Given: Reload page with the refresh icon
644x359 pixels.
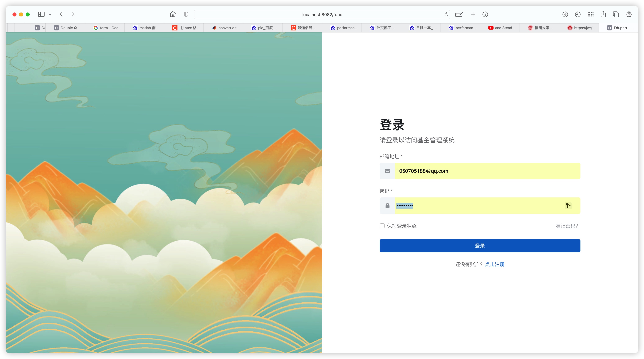Looking at the screenshot, I should pyautogui.click(x=446, y=14).
